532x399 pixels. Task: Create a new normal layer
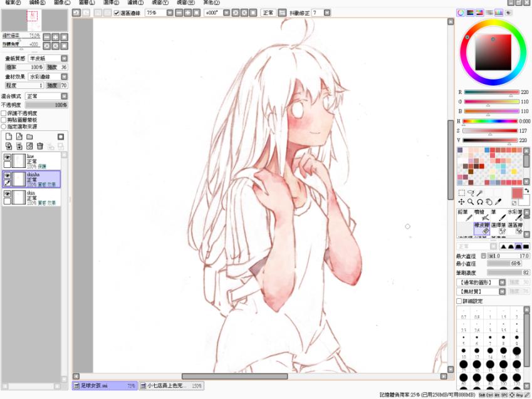click(x=9, y=137)
